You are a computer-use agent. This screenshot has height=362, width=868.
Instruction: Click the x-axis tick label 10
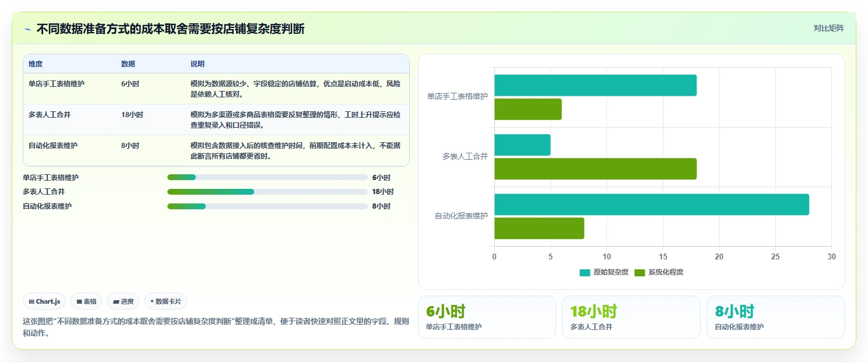(x=606, y=256)
